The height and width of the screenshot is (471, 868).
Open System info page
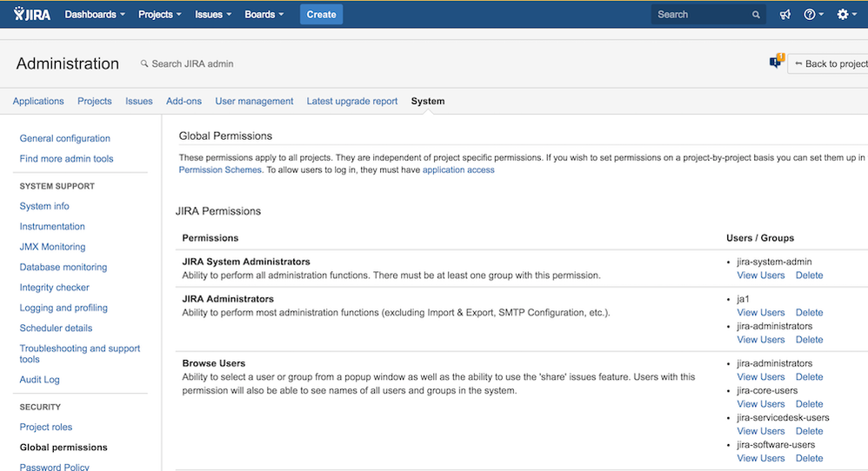point(44,206)
